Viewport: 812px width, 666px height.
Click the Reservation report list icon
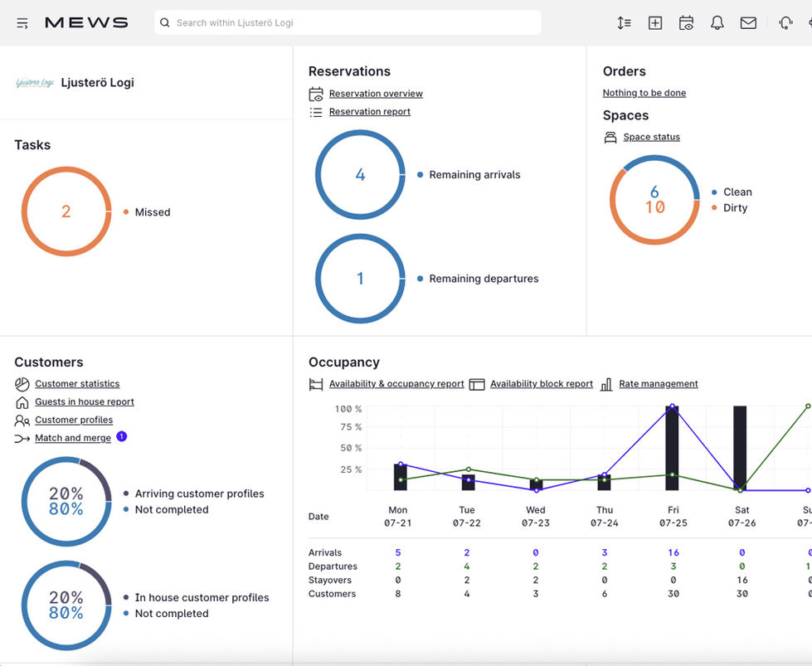(316, 112)
